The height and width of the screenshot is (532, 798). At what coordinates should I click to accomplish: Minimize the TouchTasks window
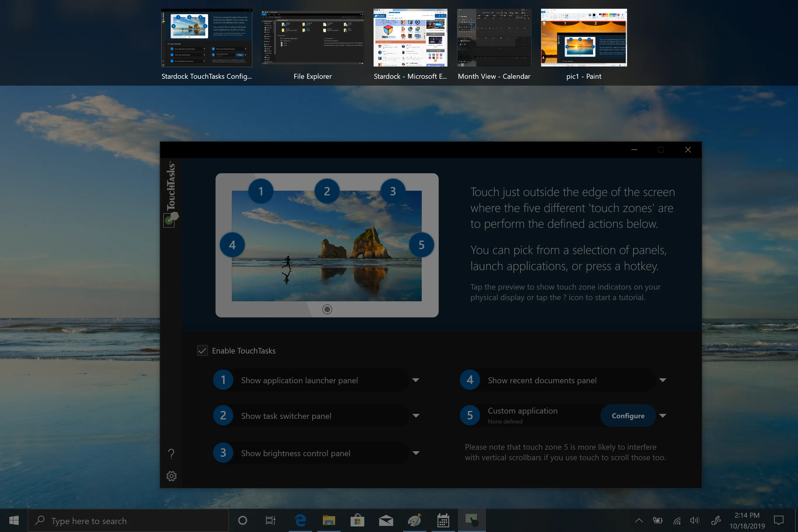tap(634, 150)
